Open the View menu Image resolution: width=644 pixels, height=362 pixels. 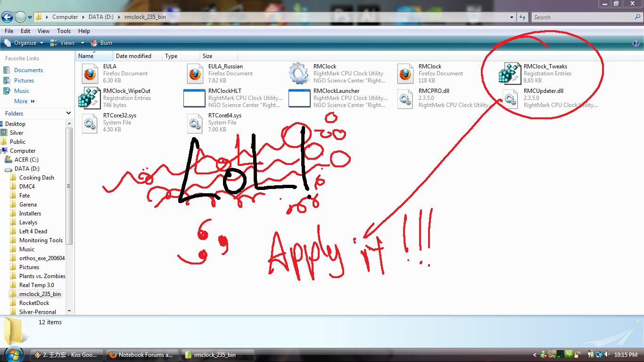pos(43,31)
